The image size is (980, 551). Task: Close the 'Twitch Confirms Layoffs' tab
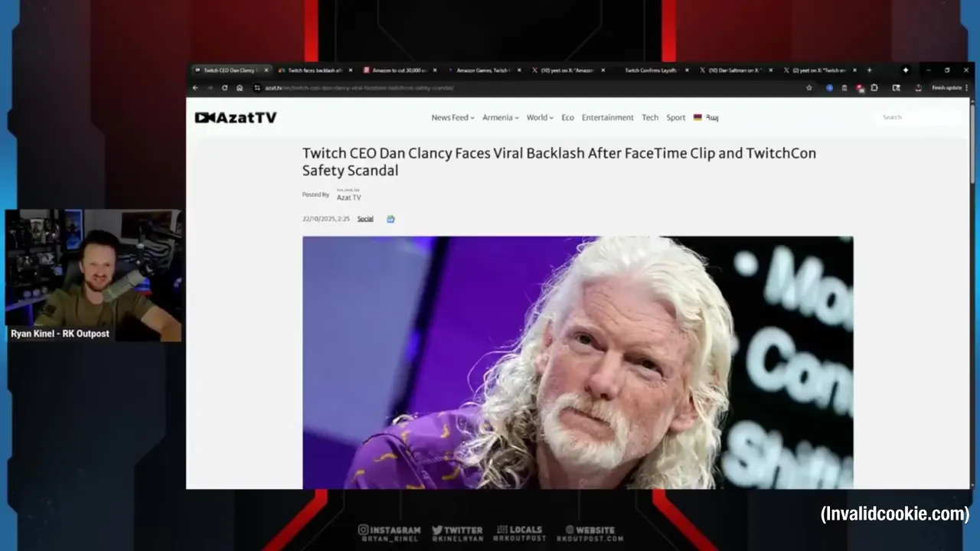[x=687, y=70]
